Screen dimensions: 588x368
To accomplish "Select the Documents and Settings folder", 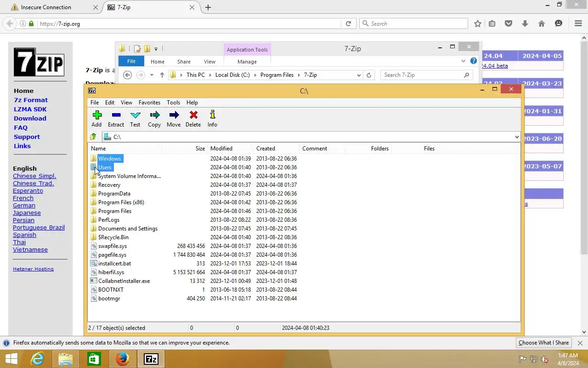I will [x=128, y=229].
